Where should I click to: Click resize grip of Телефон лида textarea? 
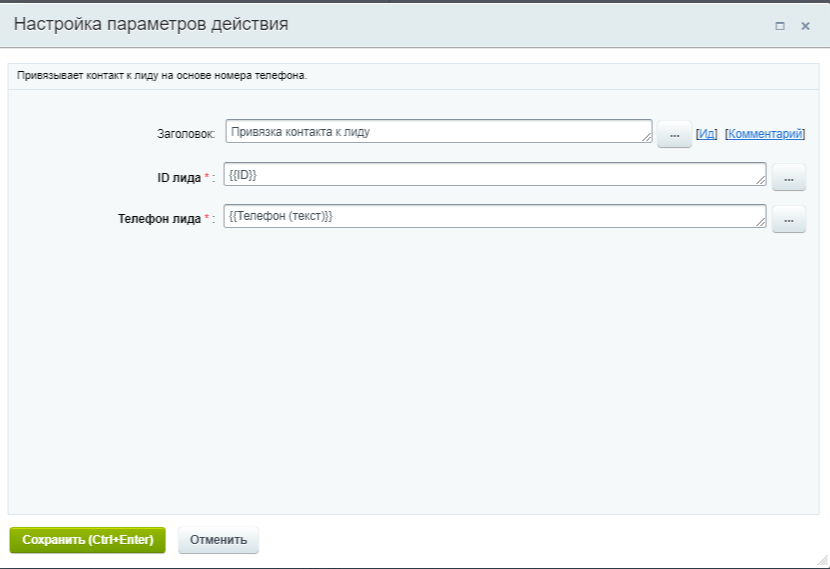pos(761,223)
